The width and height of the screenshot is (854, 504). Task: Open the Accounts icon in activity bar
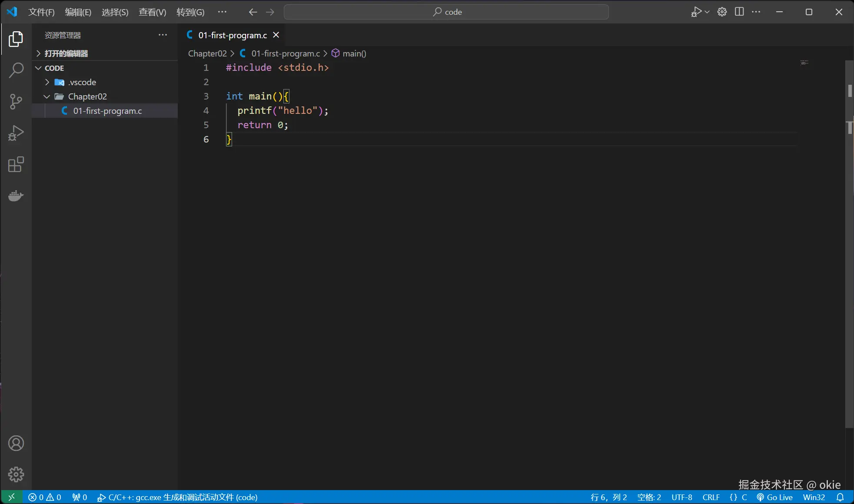tap(16, 443)
